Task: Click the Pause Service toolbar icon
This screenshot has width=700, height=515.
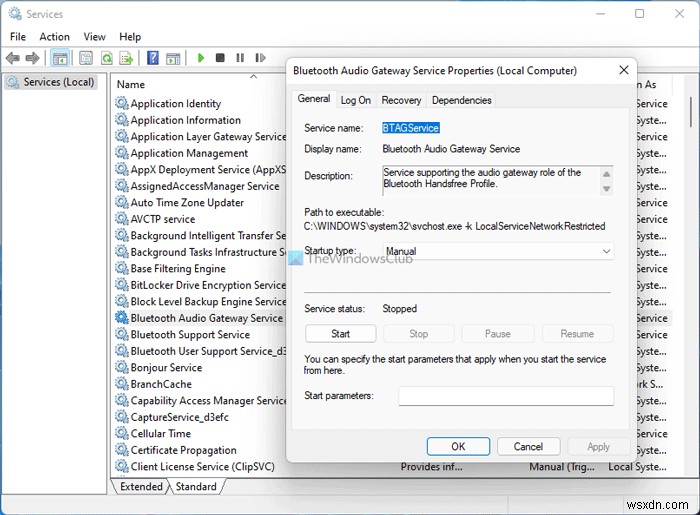Action: pyautogui.click(x=240, y=58)
